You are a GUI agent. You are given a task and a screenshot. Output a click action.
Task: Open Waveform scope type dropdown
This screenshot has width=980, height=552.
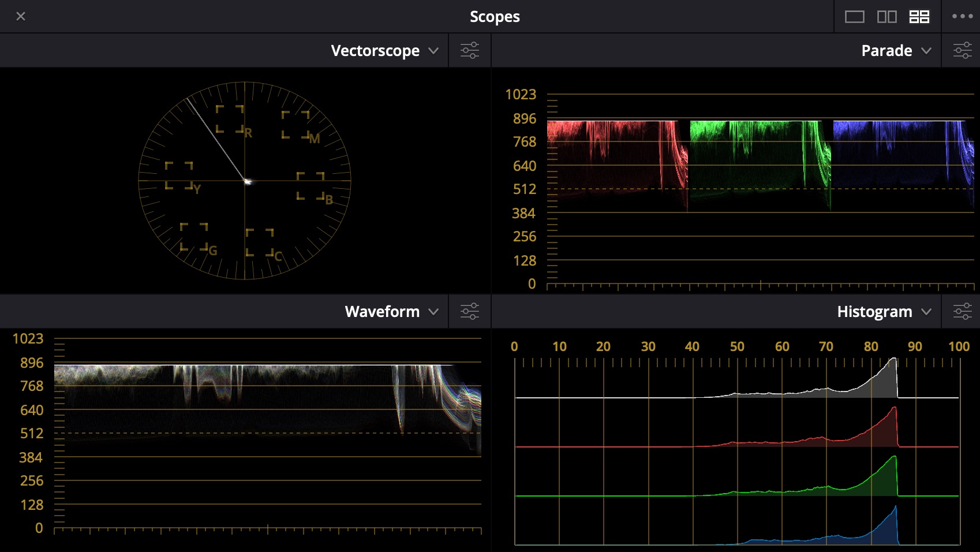coord(392,312)
